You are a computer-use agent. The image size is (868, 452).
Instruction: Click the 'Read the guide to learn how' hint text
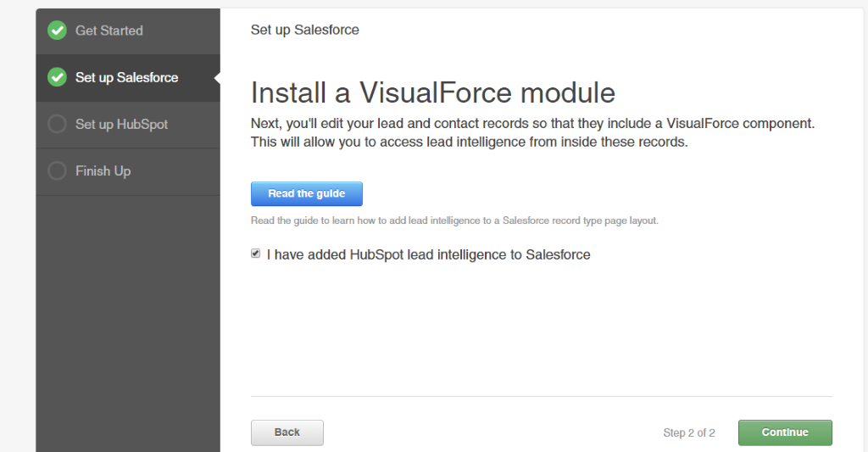coord(454,220)
